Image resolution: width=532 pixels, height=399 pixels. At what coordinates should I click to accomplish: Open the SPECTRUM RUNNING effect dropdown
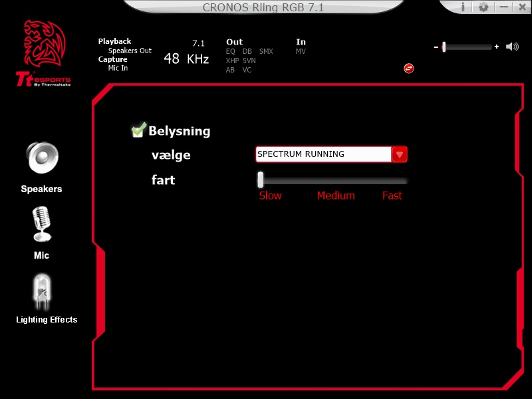point(331,154)
